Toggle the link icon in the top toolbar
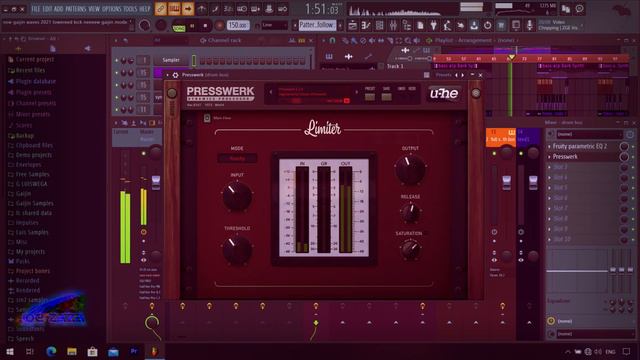The width and height of the screenshot is (640, 360). (161, 9)
